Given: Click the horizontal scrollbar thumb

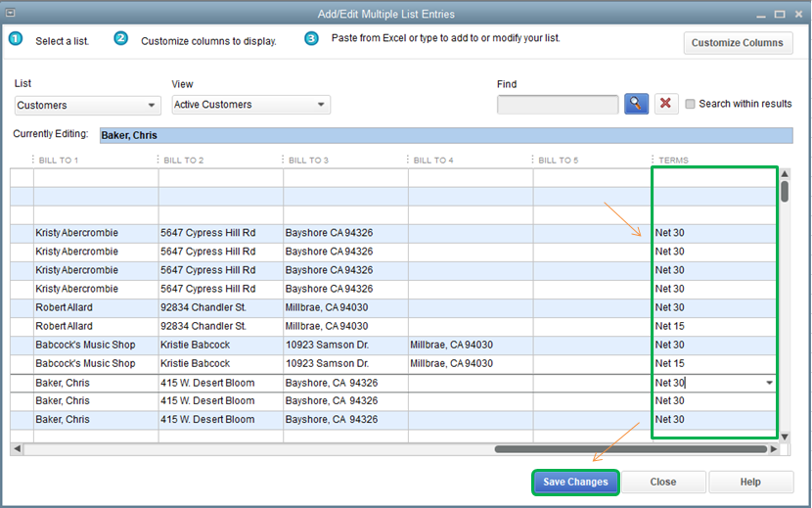Looking at the screenshot, I should click(631, 449).
